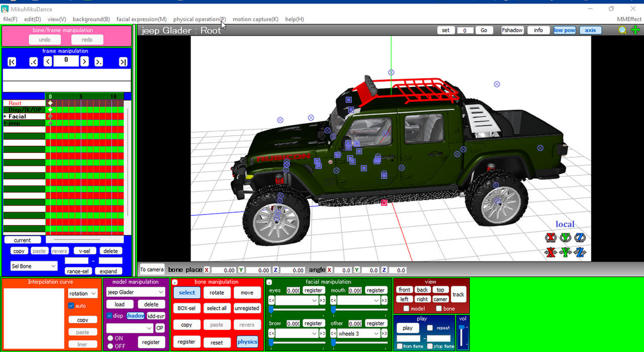Click the green move-cross icon in viewport
This screenshot has height=352, width=644.
click(635, 30)
